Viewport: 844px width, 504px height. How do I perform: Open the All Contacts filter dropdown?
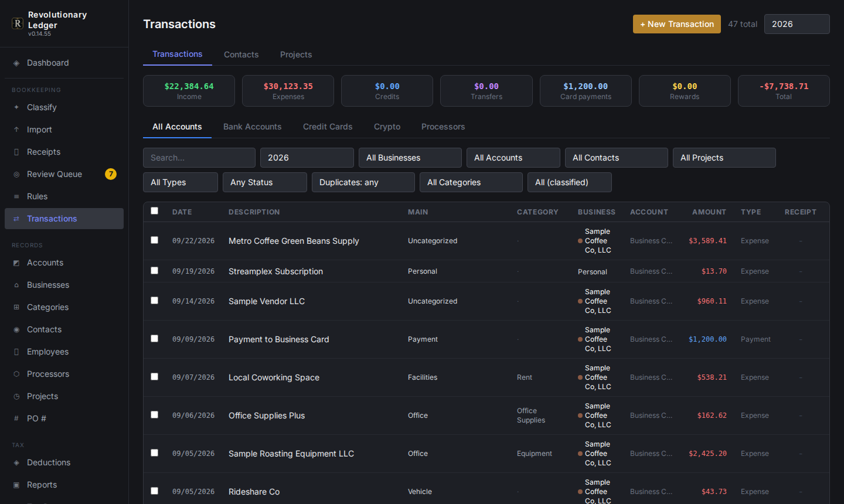click(617, 158)
